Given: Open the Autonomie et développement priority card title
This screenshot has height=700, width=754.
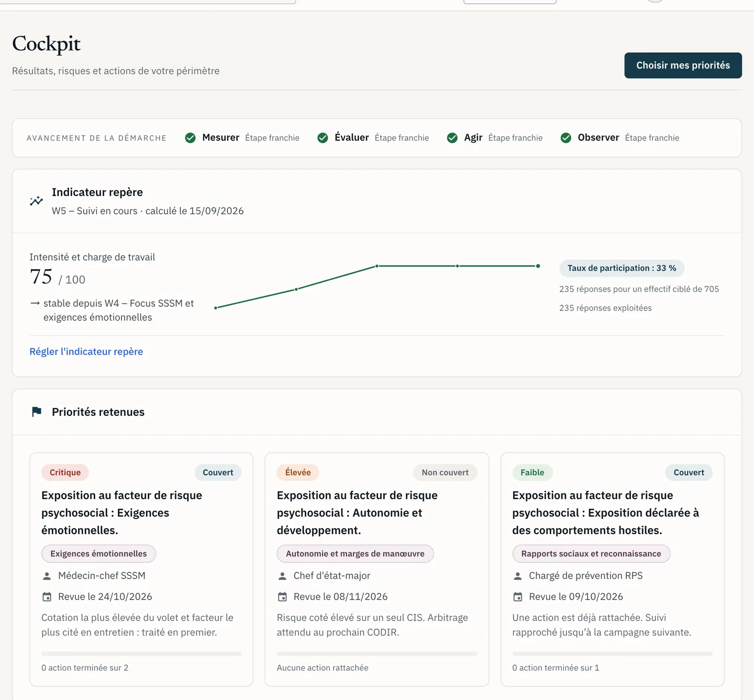Looking at the screenshot, I should [357, 513].
